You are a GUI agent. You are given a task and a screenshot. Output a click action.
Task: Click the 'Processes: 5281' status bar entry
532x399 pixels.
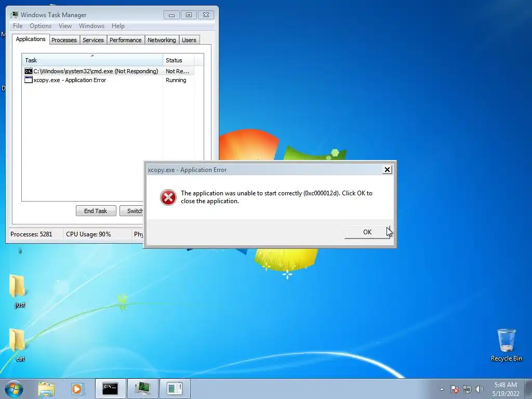pos(31,234)
